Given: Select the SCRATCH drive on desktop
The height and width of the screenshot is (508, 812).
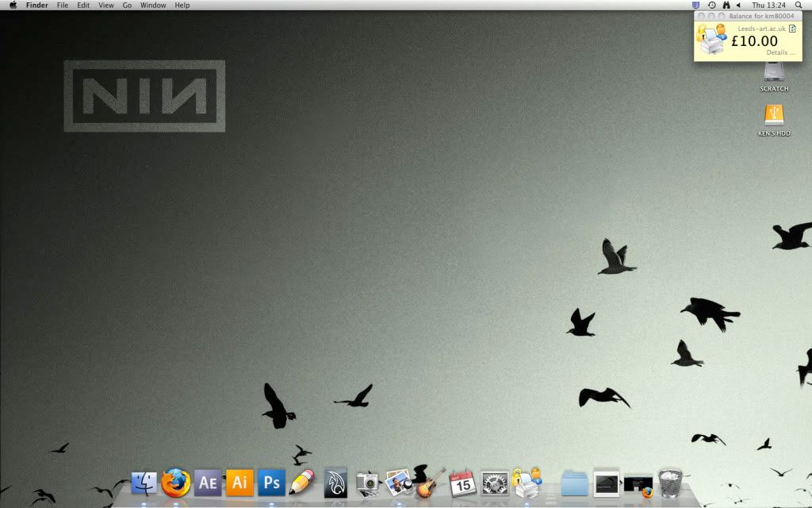Looking at the screenshot, I should tap(774, 77).
